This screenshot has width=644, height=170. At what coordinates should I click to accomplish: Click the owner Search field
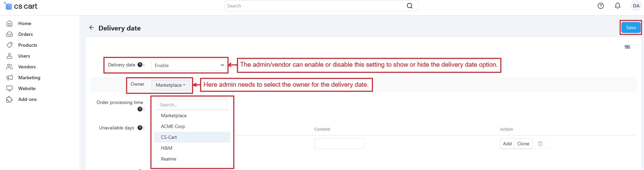(x=192, y=105)
